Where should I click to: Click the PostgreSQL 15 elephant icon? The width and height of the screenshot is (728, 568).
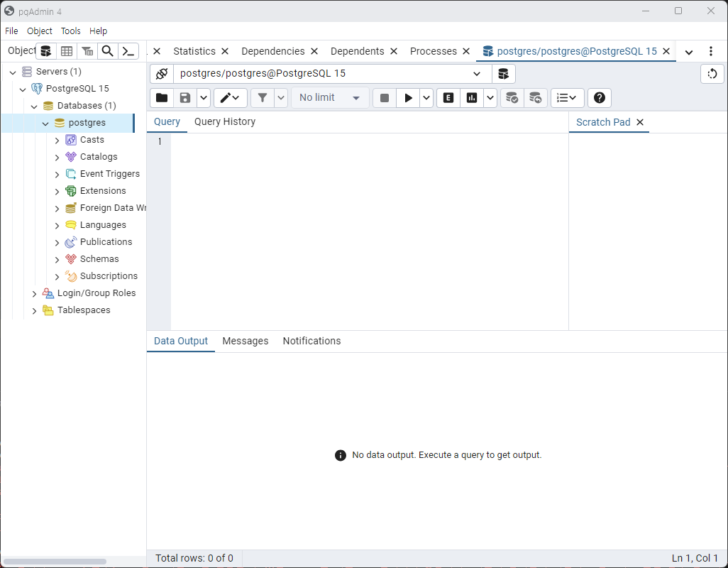(x=37, y=89)
